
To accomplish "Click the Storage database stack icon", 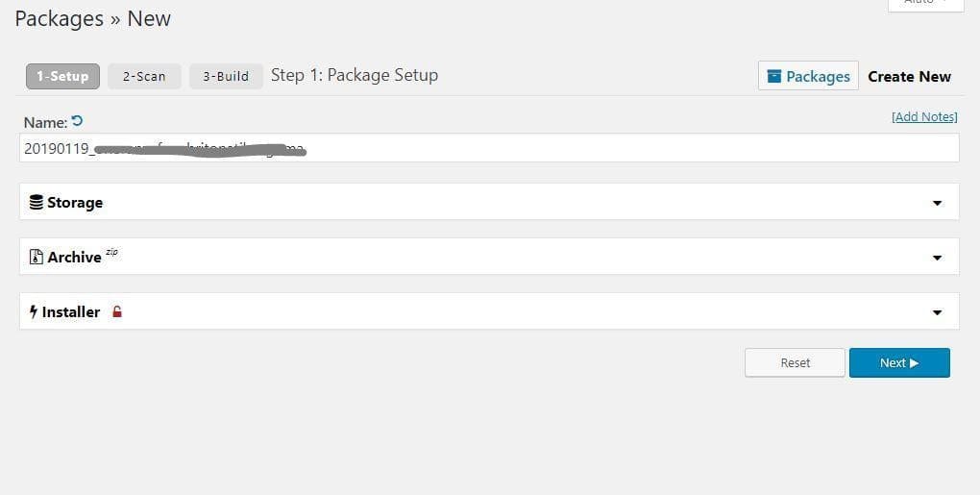I will tap(37, 203).
